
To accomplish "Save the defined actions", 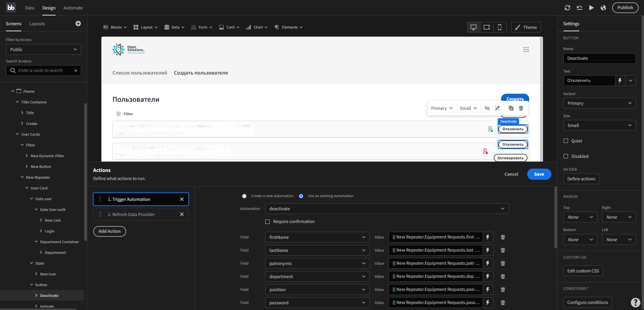I will 539,174.
